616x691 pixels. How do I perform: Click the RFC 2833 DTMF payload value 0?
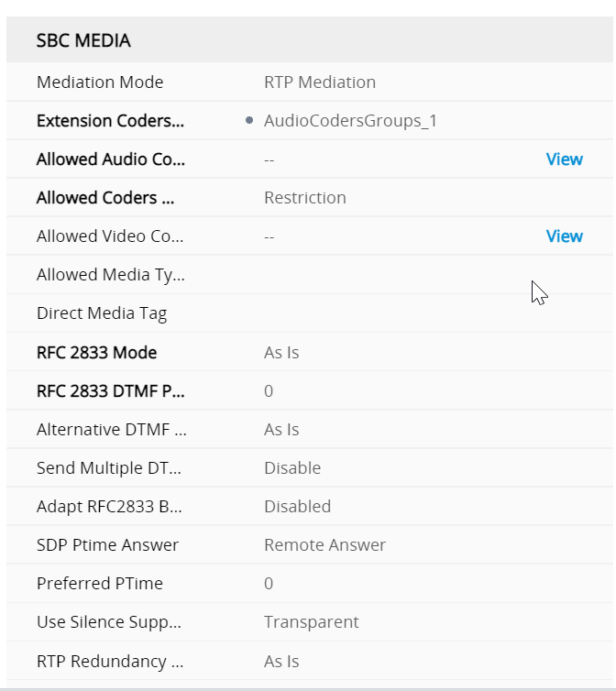[x=269, y=391]
